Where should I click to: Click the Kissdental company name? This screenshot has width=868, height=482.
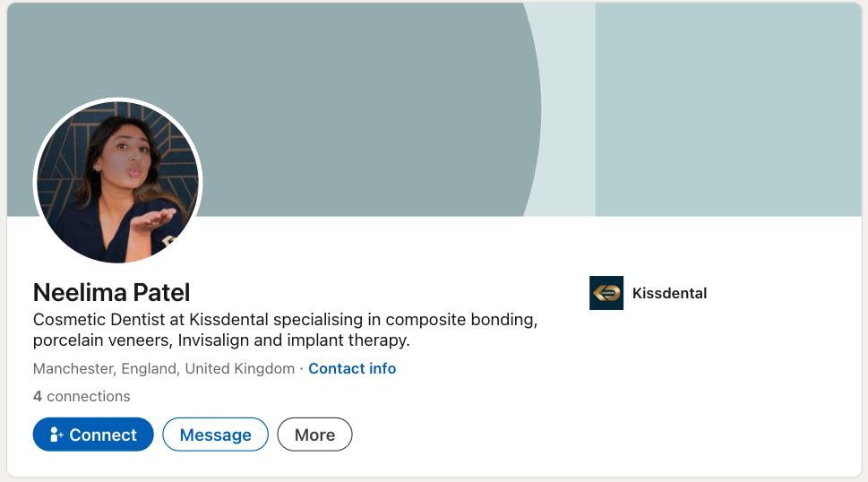(x=669, y=293)
